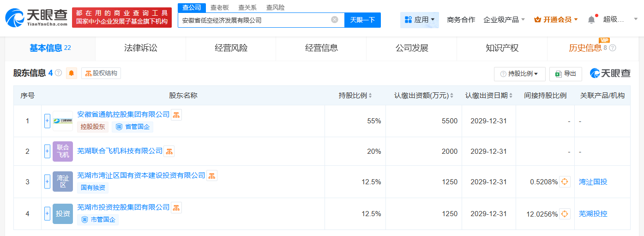Viewport: 644px width, 236px height.
Task: Open 安徽省通航控股集团有限公司 shareholder link
Action: [x=123, y=115]
